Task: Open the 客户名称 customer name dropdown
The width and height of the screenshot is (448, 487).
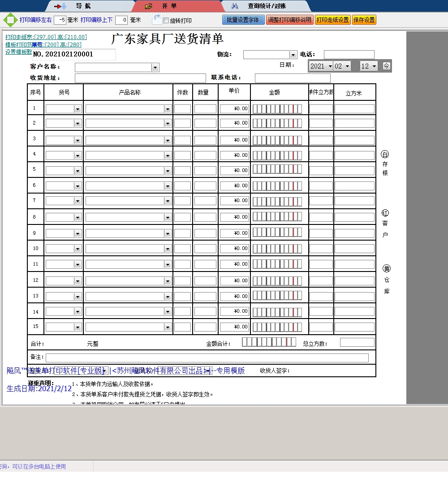Action: [x=155, y=67]
